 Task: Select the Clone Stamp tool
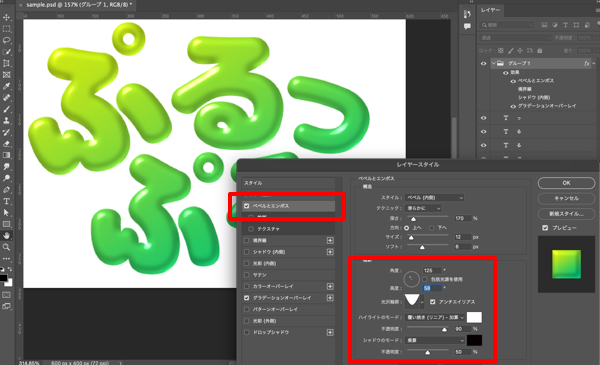[7, 121]
